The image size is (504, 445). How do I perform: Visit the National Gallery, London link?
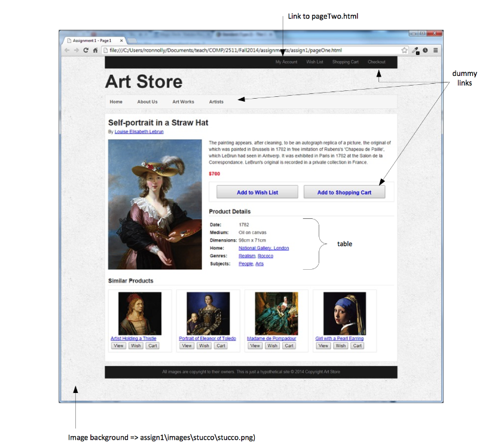click(264, 248)
